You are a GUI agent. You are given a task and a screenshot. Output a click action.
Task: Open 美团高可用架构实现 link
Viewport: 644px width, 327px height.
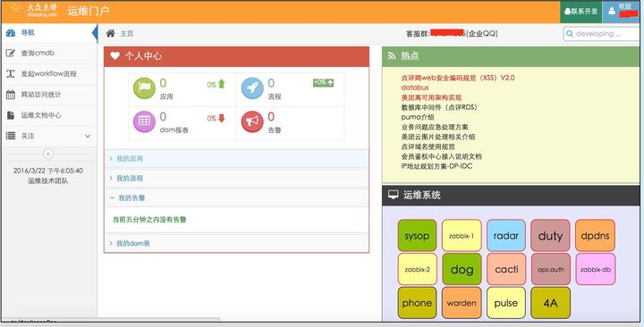(x=431, y=97)
